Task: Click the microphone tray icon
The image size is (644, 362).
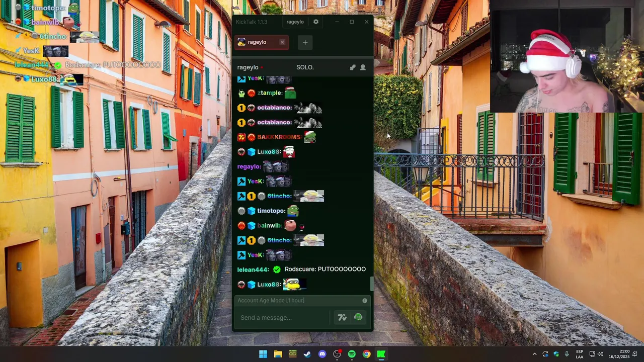Action: pos(567,354)
